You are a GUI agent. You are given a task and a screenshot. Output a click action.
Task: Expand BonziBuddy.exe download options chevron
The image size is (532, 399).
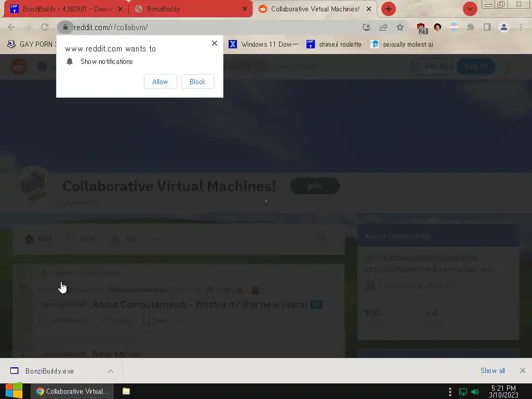point(111,371)
